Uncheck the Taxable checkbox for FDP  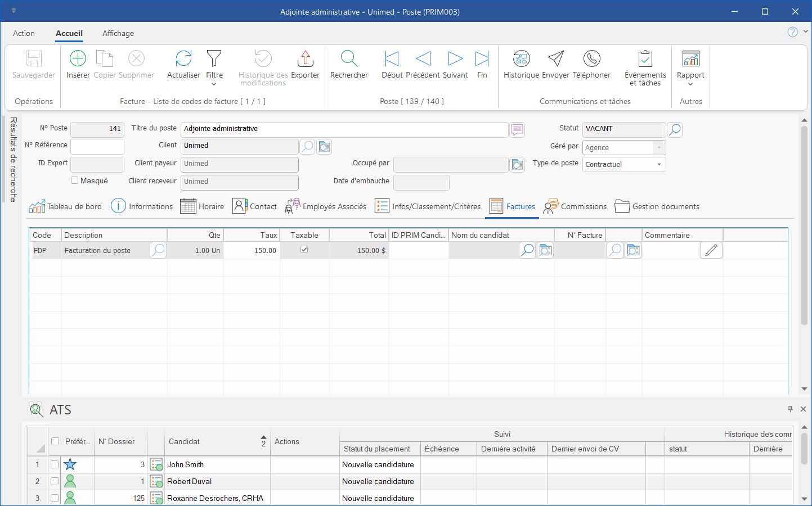(304, 250)
